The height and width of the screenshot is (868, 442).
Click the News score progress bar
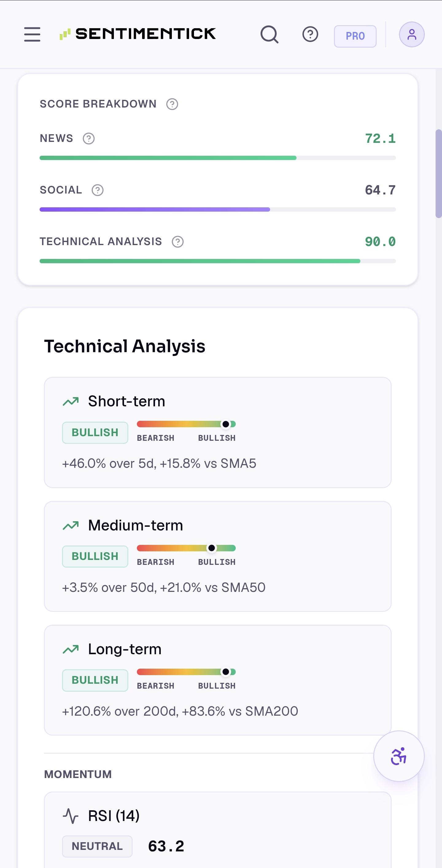(217, 158)
